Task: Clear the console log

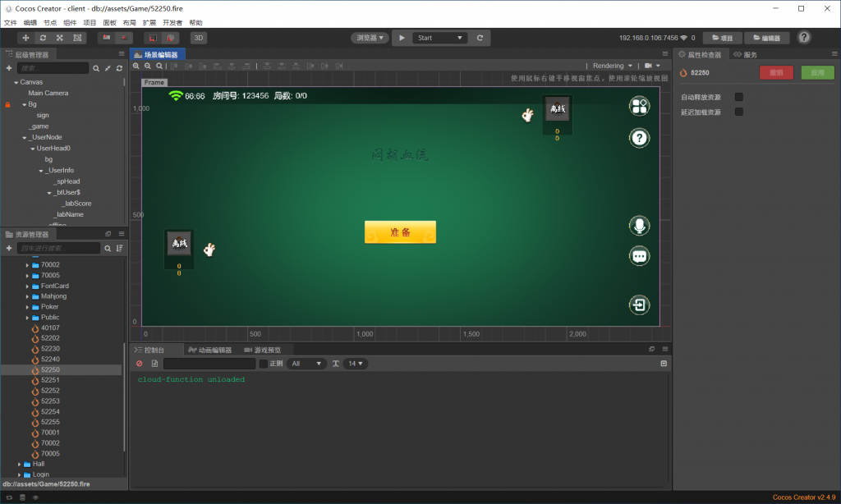Action: pos(139,364)
